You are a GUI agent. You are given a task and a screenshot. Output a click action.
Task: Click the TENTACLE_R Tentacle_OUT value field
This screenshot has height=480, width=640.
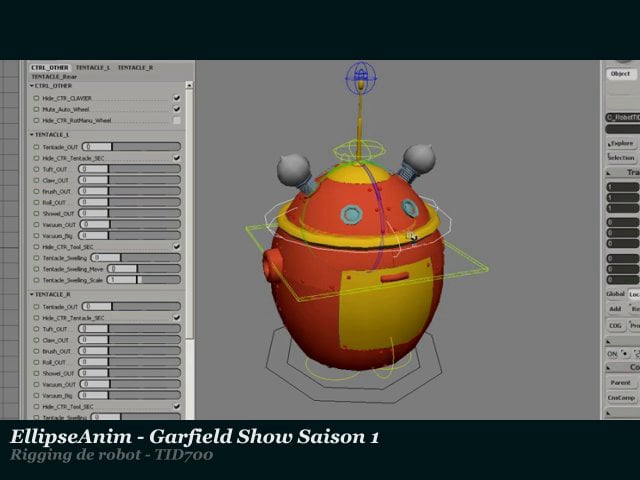97,307
